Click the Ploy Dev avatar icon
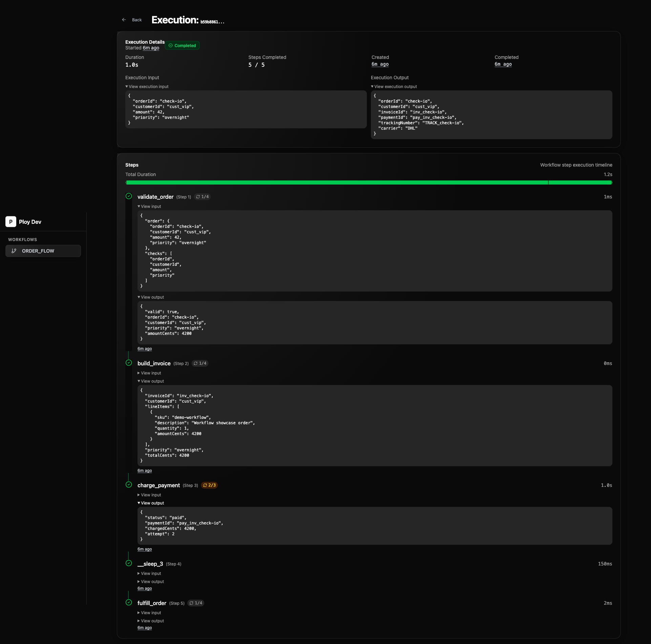651x644 pixels. pos(10,221)
